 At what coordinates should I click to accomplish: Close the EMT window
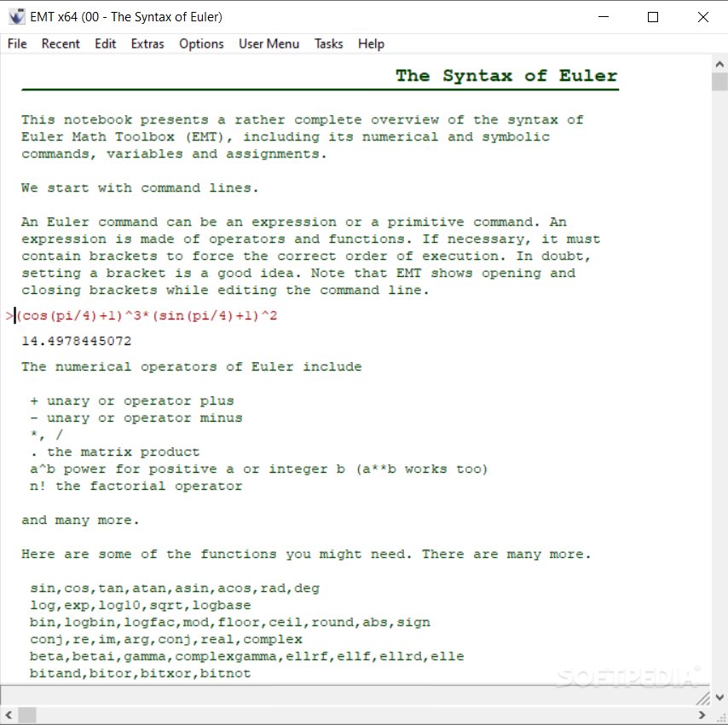(x=703, y=17)
